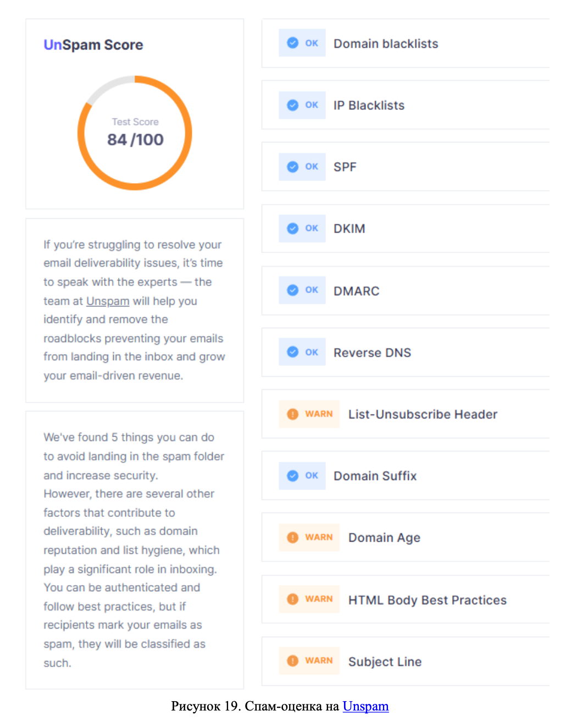Click the checkmark icon next to Domain Suffix
This screenshot has width=588, height=727.
[293, 476]
